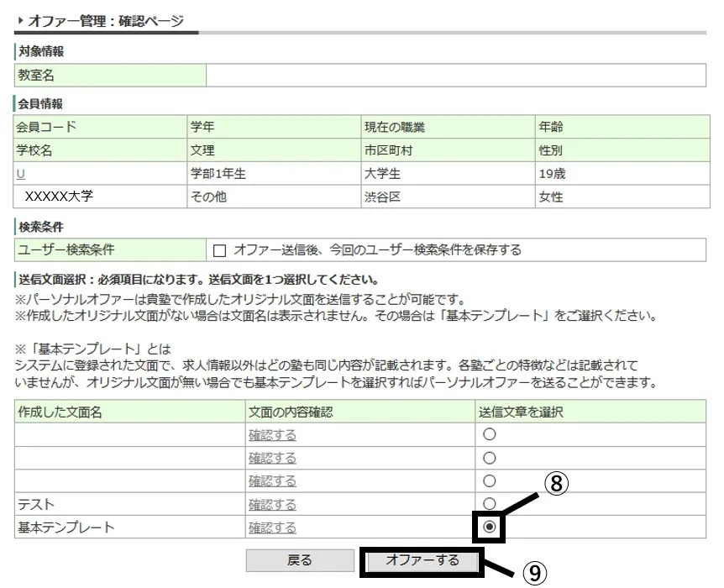Choose the テスト template radio button

pyautogui.click(x=490, y=503)
